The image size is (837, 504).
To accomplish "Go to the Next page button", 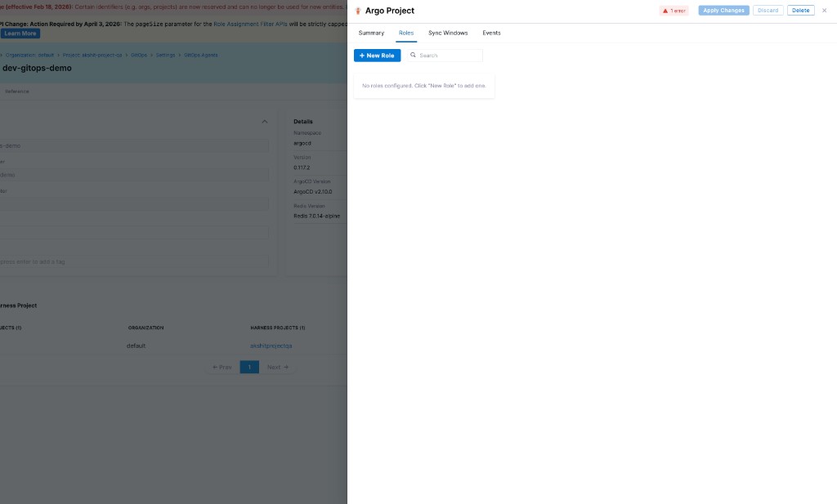I will point(278,367).
